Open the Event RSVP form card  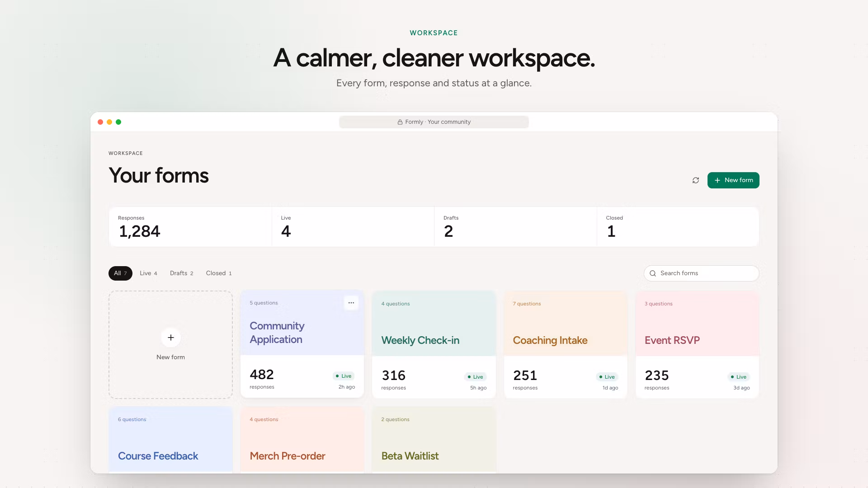[697, 345]
